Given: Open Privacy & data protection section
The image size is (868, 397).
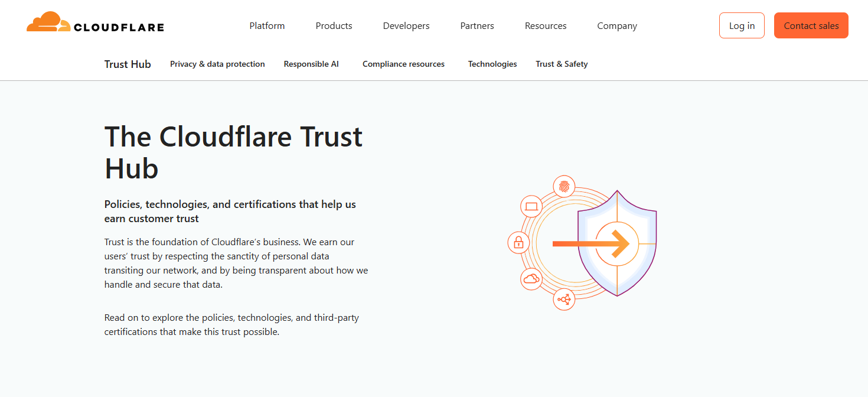Looking at the screenshot, I should [x=217, y=64].
